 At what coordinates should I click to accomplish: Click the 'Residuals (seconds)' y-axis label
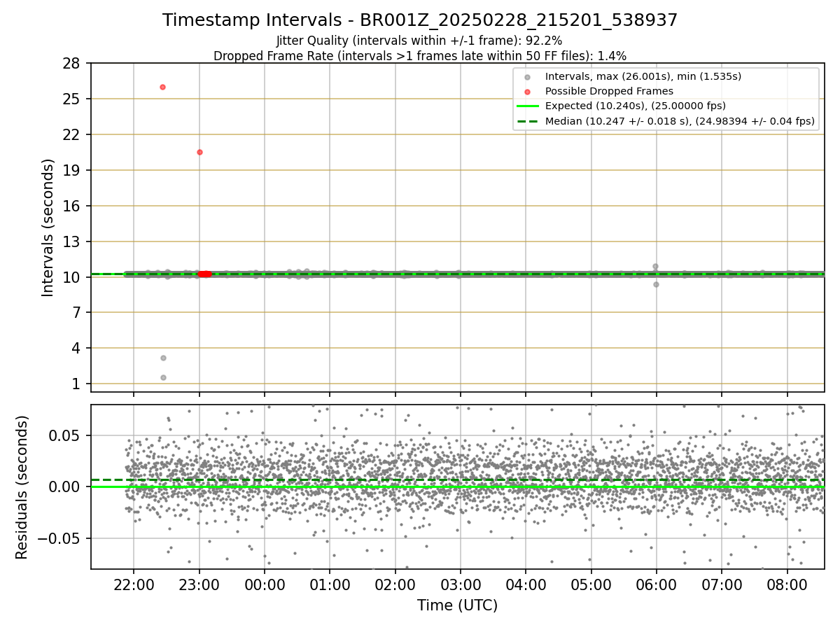point(22,487)
